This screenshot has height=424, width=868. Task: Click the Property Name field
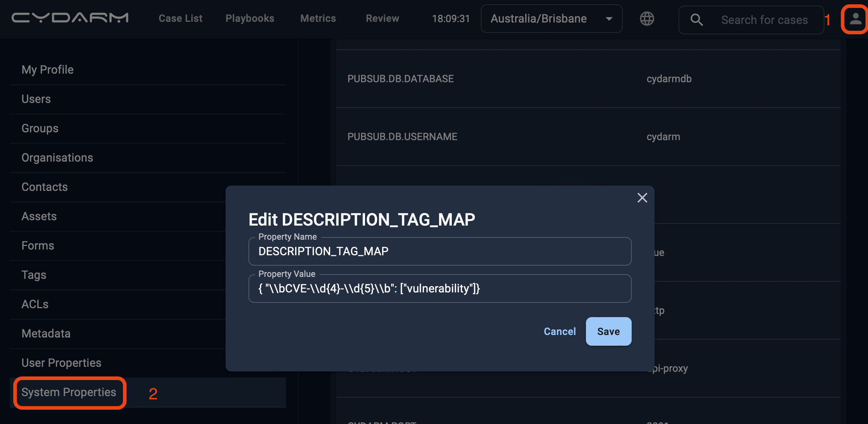coord(440,251)
